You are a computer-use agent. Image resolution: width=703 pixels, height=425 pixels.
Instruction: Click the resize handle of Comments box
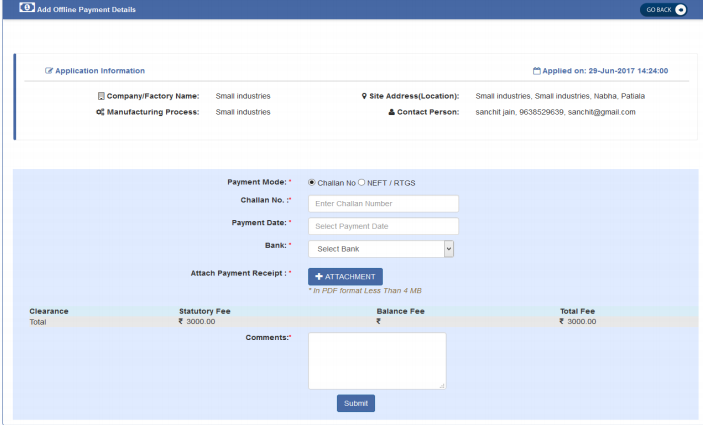pyautogui.click(x=442, y=385)
